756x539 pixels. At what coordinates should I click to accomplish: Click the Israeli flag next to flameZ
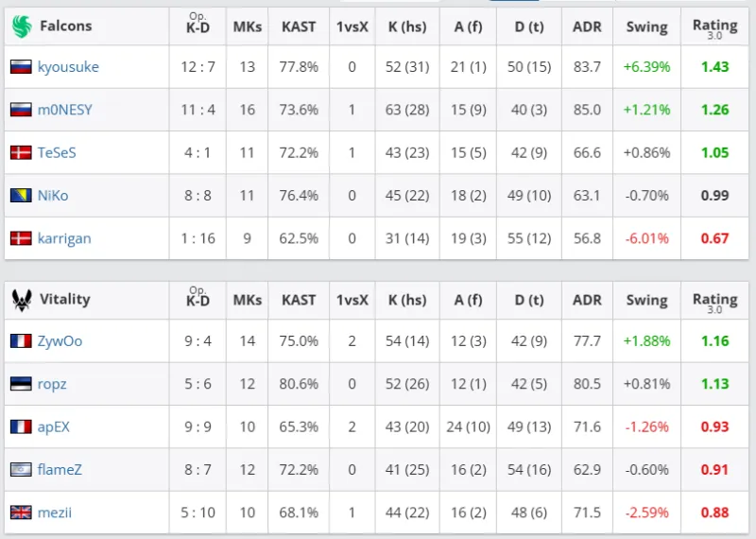pyautogui.click(x=21, y=470)
